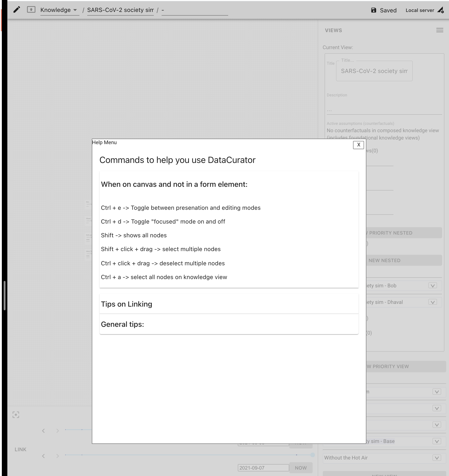Expand the society sim - Dhaval view chevron
449x476 pixels.
(x=432, y=302)
